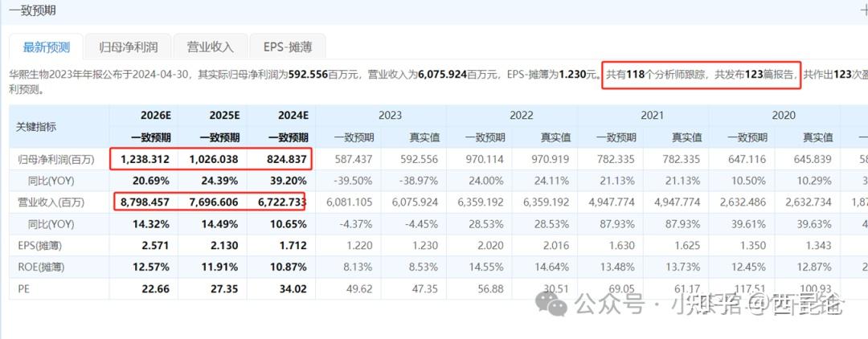Click the 7,696.606 revenue cell
868x339 pixels.
[x=214, y=202]
